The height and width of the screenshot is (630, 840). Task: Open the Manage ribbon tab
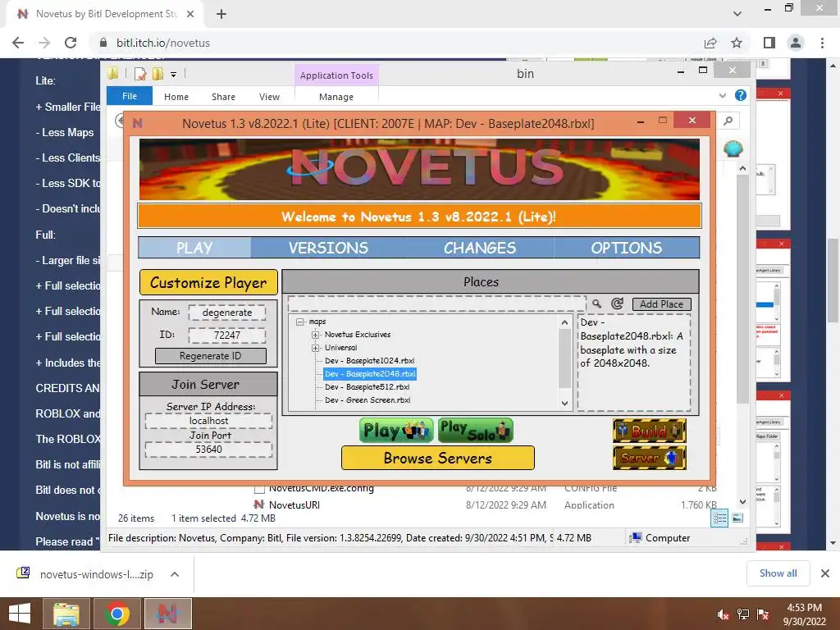(336, 97)
